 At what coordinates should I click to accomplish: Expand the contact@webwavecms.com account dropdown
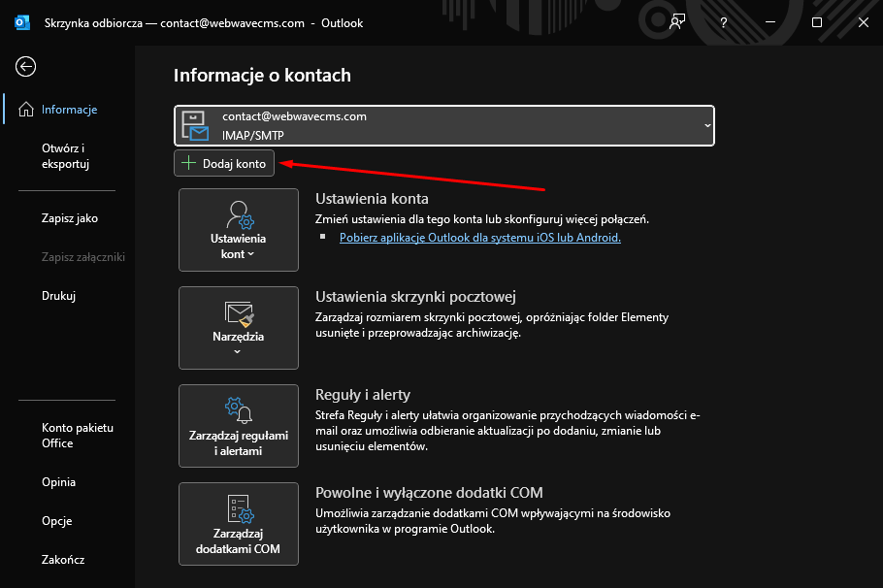click(x=706, y=125)
